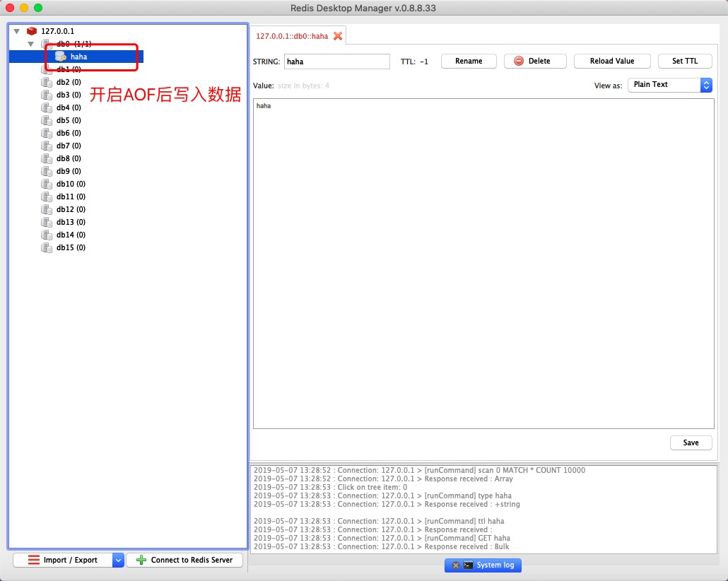This screenshot has width=728, height=581.
Task: Save the key value
Action: tap(691, 442)
